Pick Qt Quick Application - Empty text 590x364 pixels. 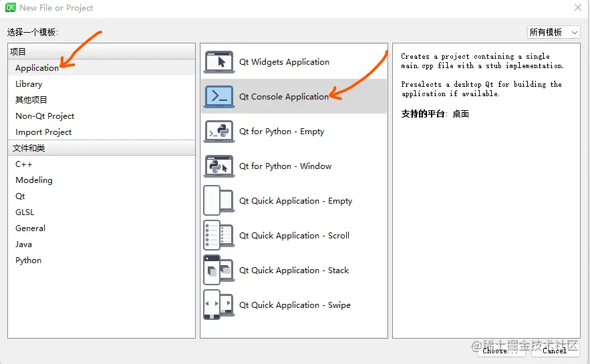tap(296, 201)
